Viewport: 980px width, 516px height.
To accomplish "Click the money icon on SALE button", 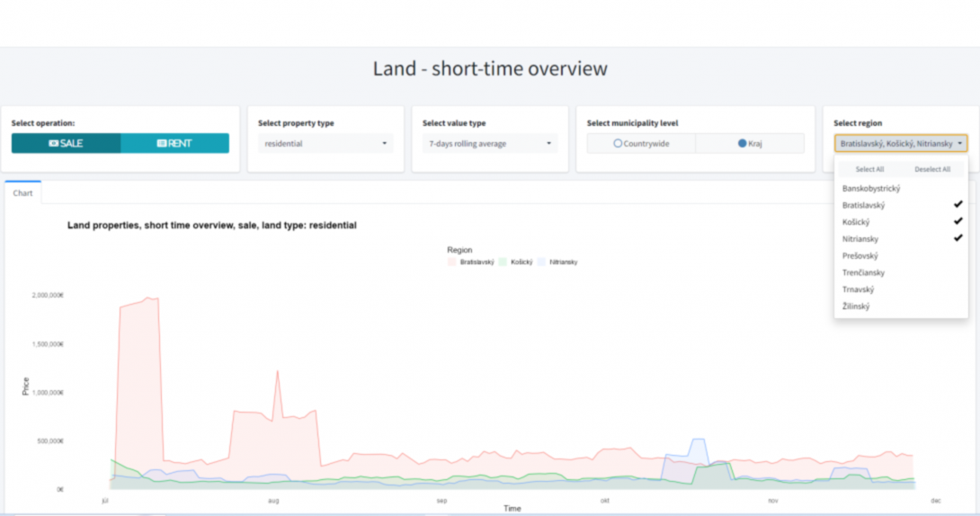I will pos(54,143).
